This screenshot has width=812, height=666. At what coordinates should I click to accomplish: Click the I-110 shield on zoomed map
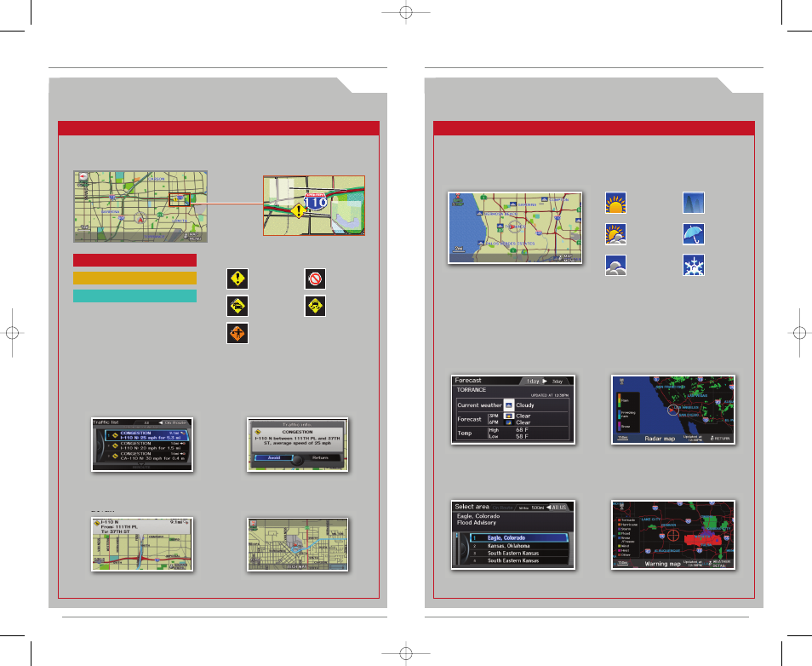point(315,202)
